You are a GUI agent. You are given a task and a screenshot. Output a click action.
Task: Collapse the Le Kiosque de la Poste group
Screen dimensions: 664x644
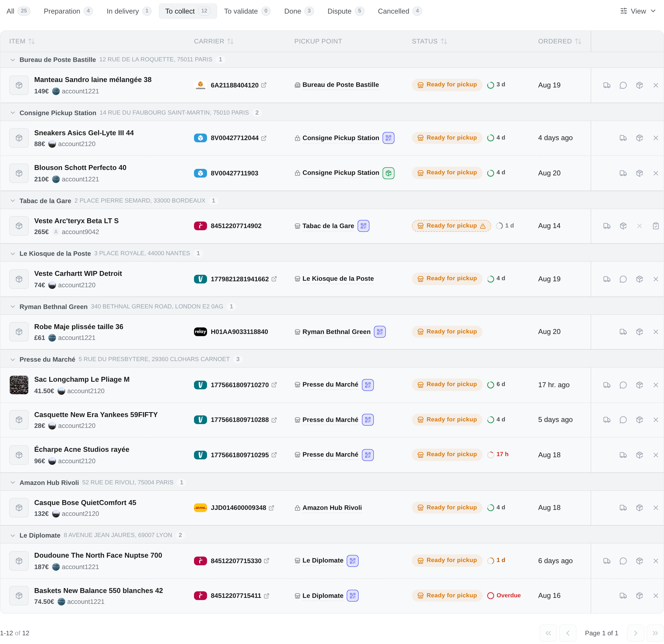pyautogui.click(x=12, y=254)
